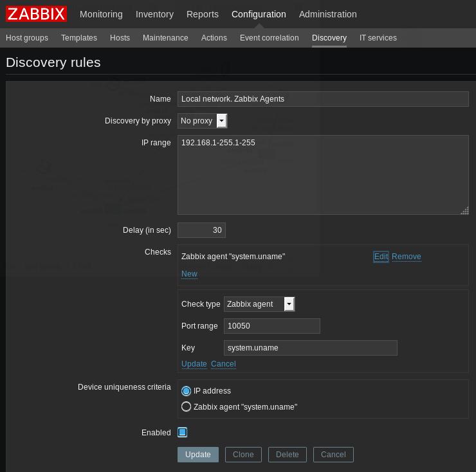Click the Clone button
This screenshot has height=472, width=476.
(x=243, y=455)
